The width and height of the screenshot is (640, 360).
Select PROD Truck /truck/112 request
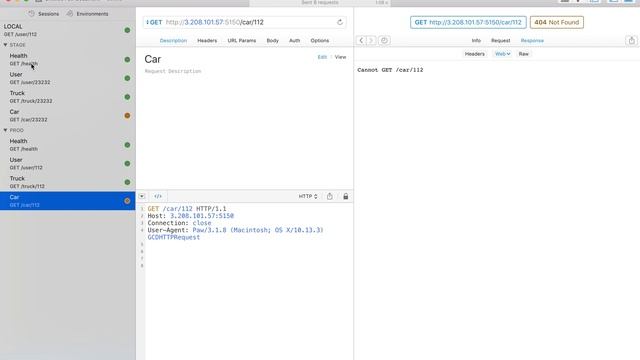(67, 182)
